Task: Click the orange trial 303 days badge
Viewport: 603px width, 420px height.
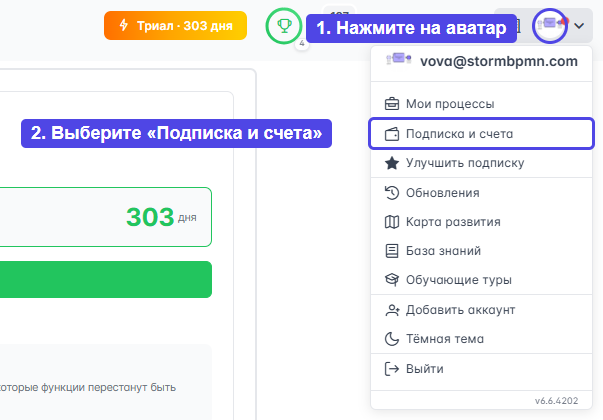Action: point(175,26)
